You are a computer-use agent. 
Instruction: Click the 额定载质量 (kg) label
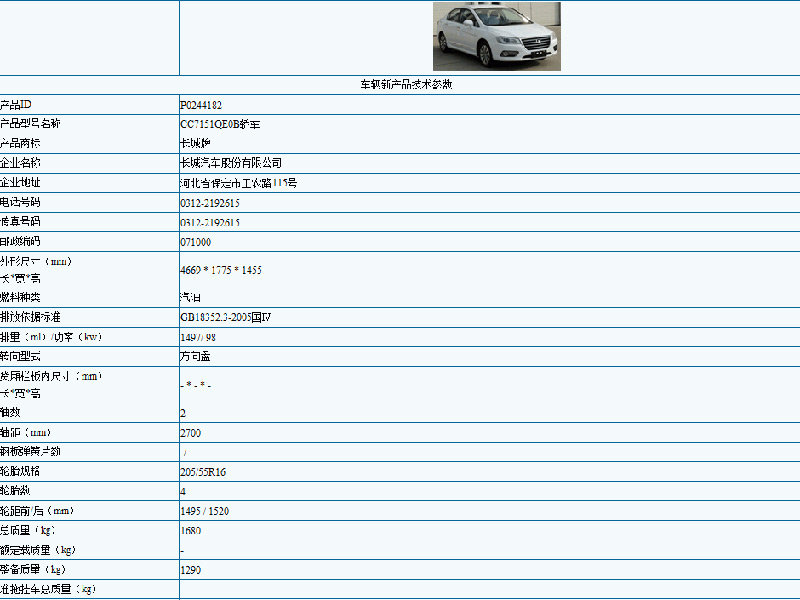point(38,550)
